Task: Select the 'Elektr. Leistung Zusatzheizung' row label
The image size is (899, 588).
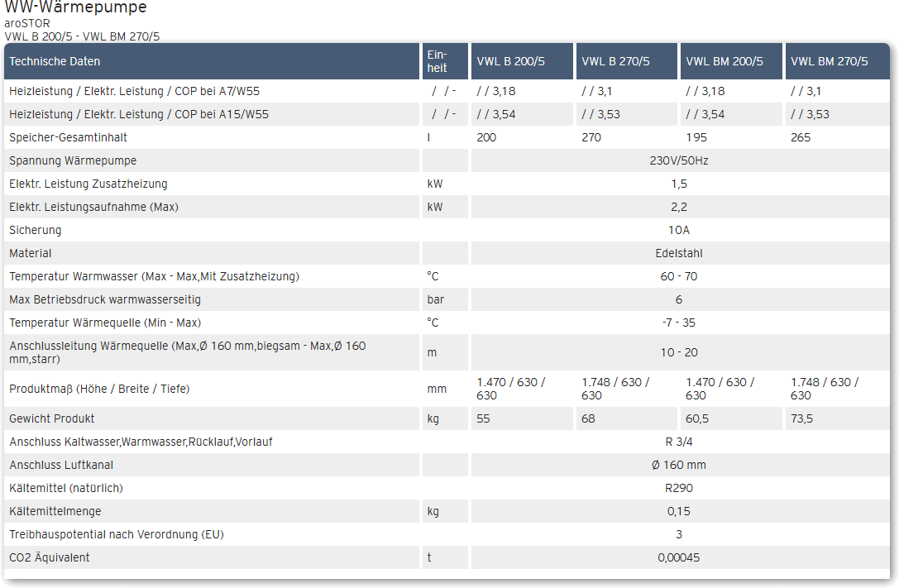Action: (88, 184)
